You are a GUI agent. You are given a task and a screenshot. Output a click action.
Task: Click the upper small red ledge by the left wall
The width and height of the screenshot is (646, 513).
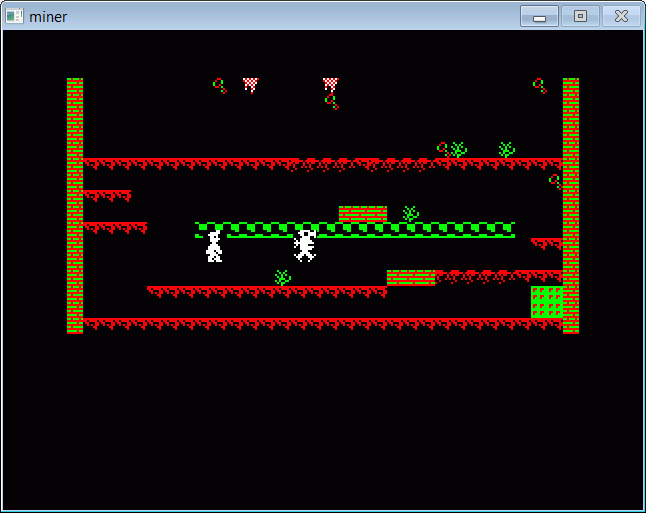pyautogui.click(x=107, y=195)
